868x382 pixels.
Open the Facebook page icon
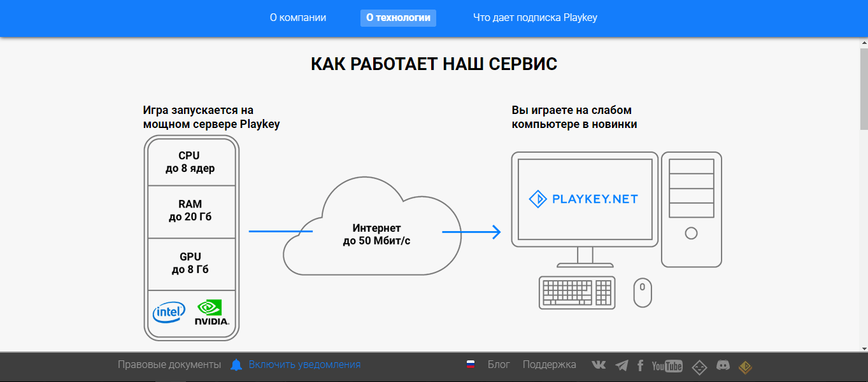(x=640, y=365)
